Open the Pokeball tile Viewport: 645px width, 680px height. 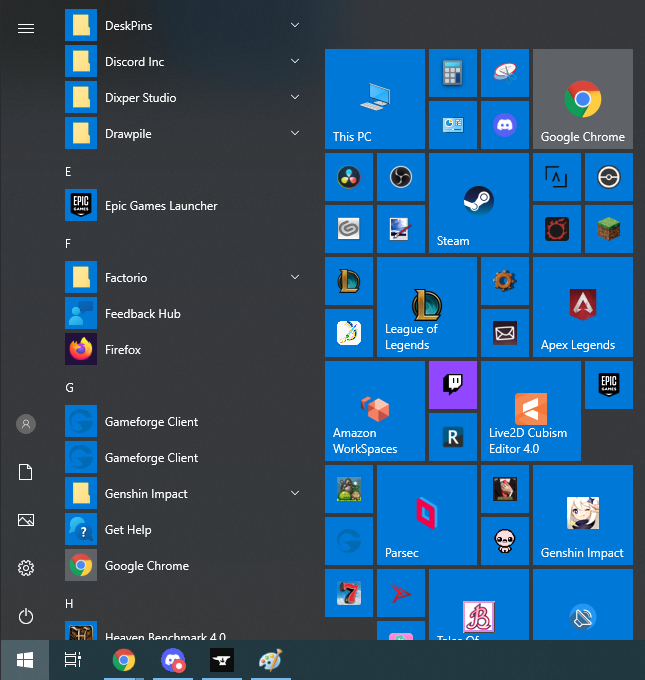[x=609, y=177]
